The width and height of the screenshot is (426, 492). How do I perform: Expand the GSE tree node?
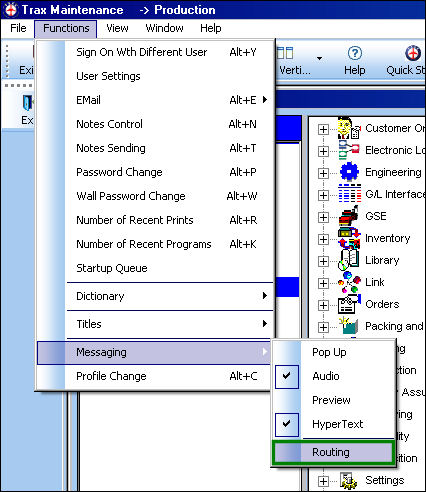click(x=323, y=217)
